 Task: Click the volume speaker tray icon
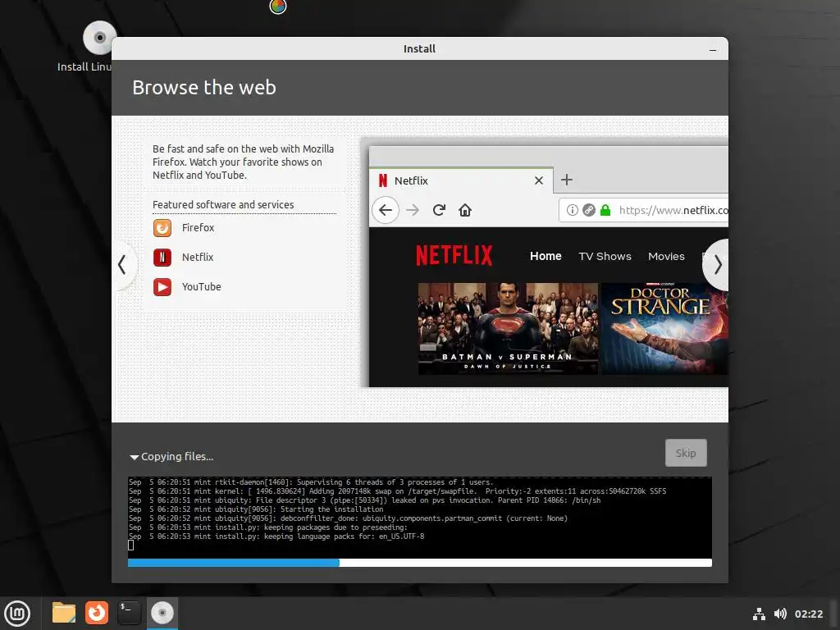click(x=780, y=614)
